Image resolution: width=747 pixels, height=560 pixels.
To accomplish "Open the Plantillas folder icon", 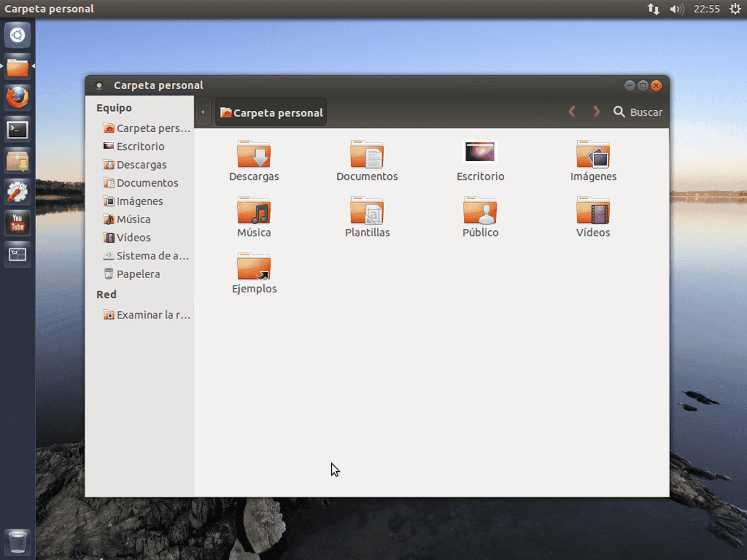I will pos(367,210).
